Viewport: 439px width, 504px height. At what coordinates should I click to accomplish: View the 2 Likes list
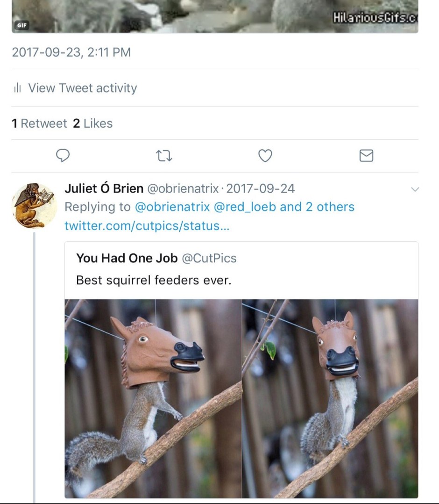point(92,123)
